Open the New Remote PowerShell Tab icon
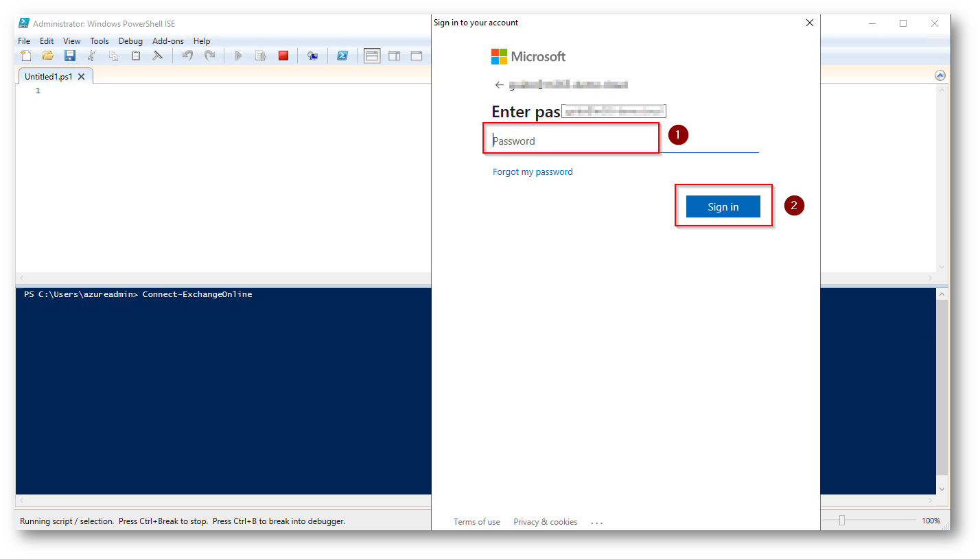980x559 pixels. [x=312, y=56]
